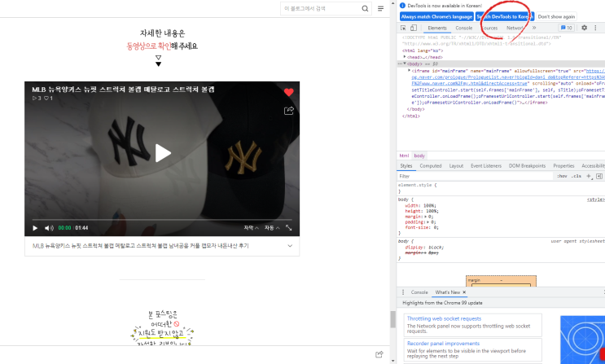
Task: Toggle the computed styles sidebar icon
Action: [x=599, y=176]
